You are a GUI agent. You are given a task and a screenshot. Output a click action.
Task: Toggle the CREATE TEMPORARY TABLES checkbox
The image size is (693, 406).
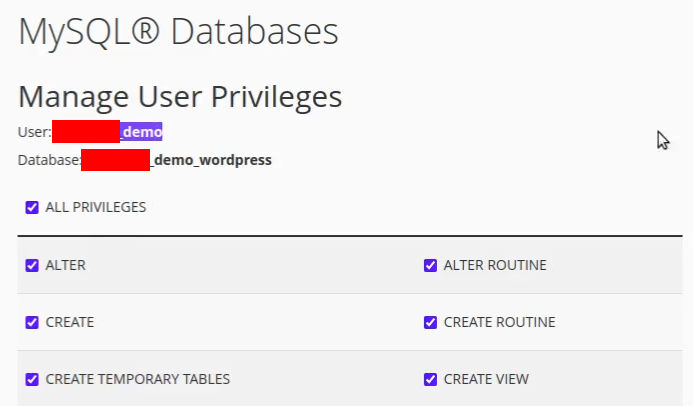pos(32,379)
